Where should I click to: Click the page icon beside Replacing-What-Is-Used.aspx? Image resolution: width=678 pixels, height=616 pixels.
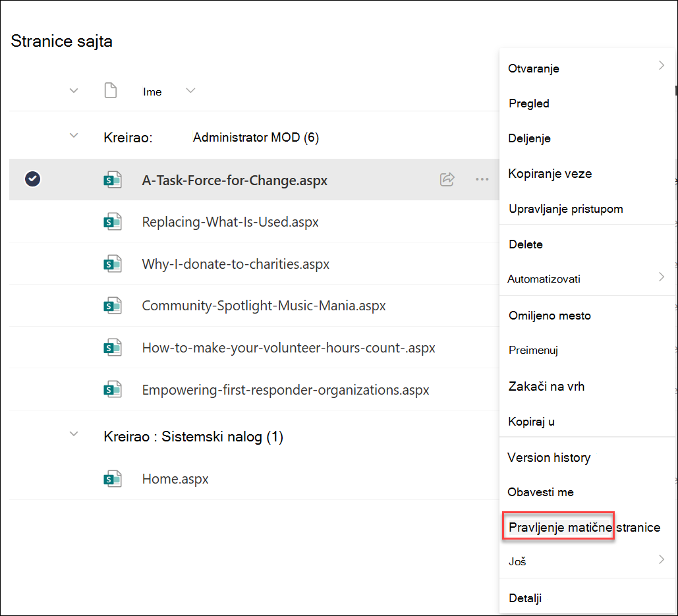(113, 222)
